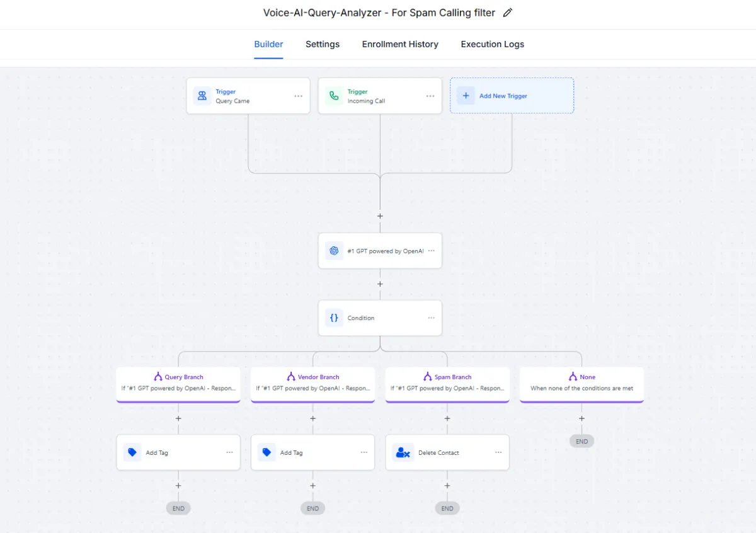This screenshot has width=756, height=533.
Task: Add step below the None branch
Action: [x=581, y=418]
